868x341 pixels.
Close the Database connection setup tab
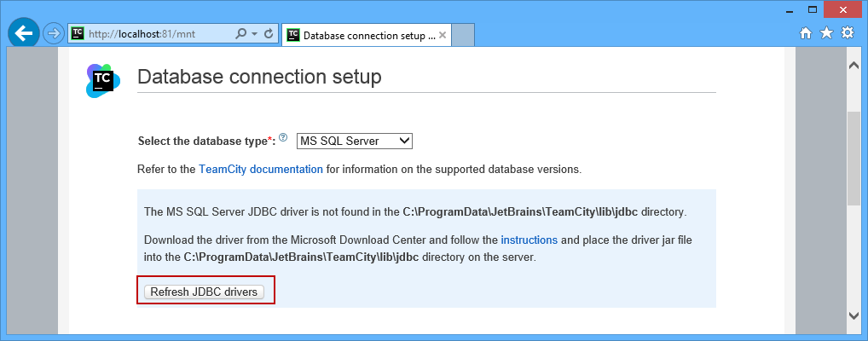tap(443, 36)
